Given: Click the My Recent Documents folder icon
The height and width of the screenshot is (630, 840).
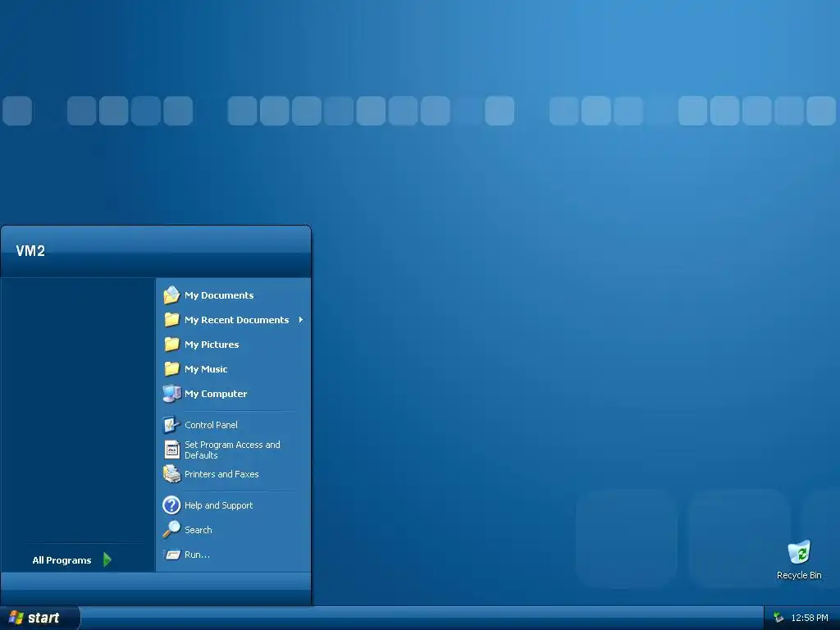Looking at the screenshot, I should 171,320.
